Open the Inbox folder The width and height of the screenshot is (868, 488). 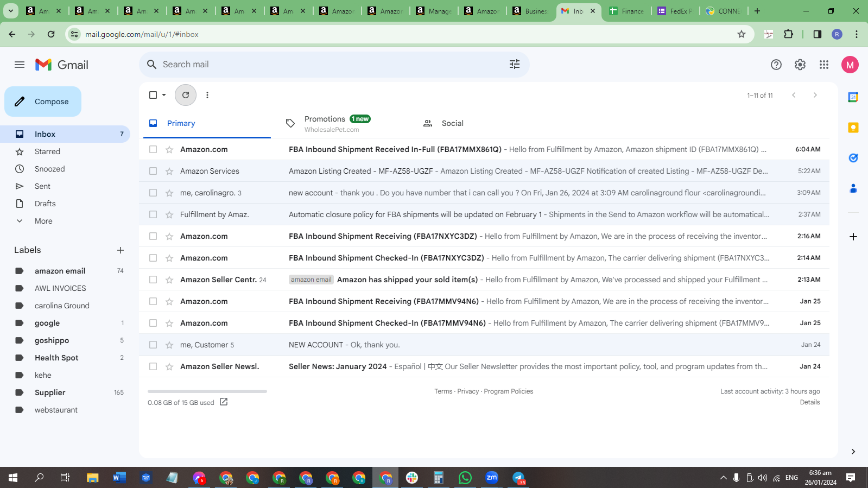coord(65,134)
